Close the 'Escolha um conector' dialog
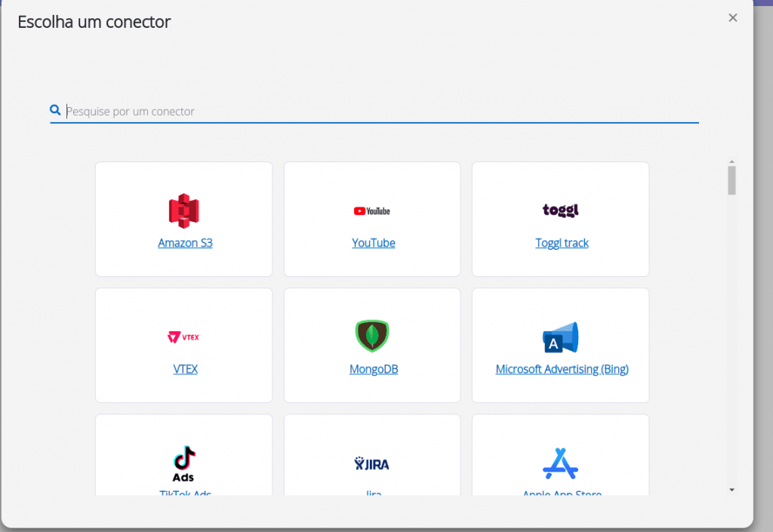This screenshot has height=532, width=773. [732, 18]
